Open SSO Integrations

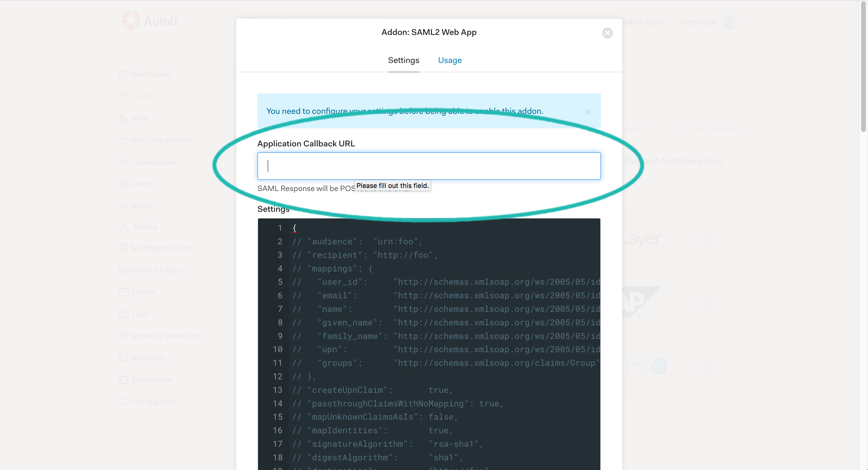pyautogui.click(x=162, y=140)
